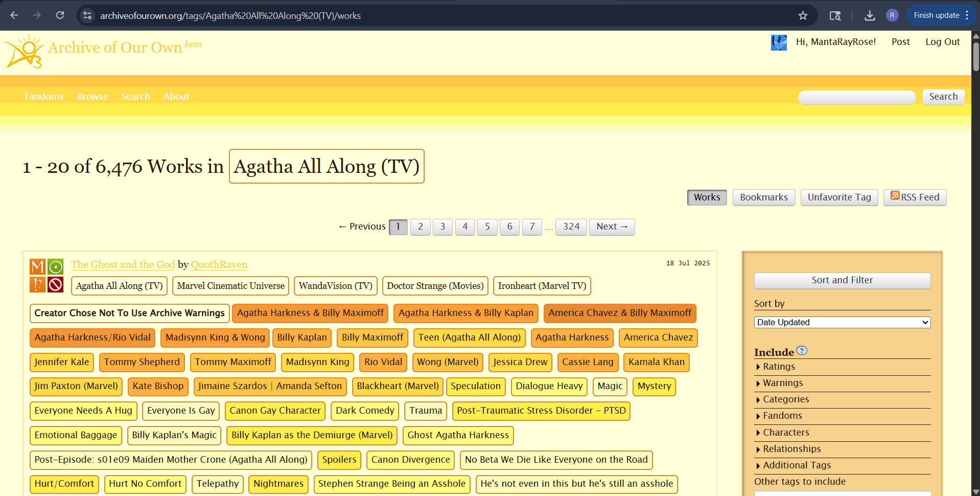Open Hi, MantaRayRose! user menu
980x496 pixels.
(836, 42)
